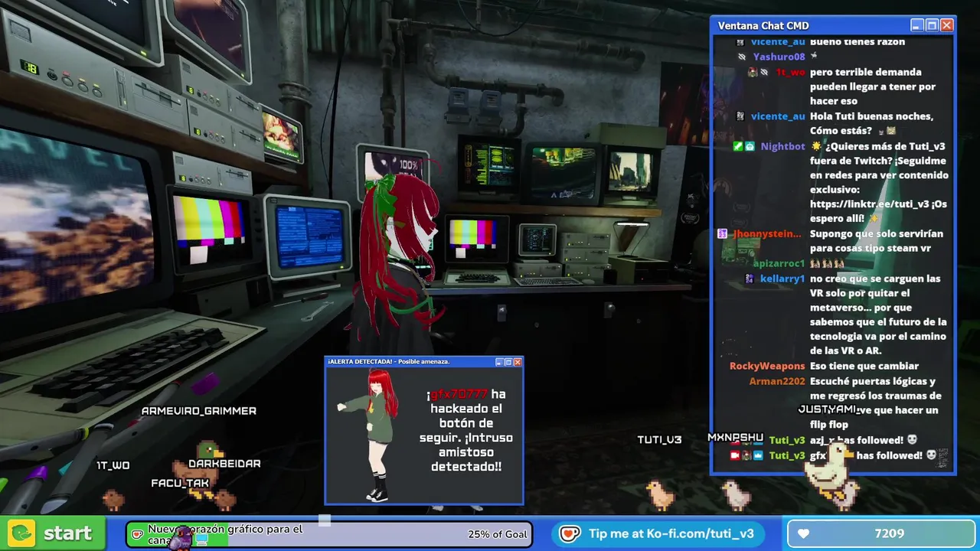Click the FACU_TAK name label
Viewport: 980px width, 551px height.
pos(180,484)
